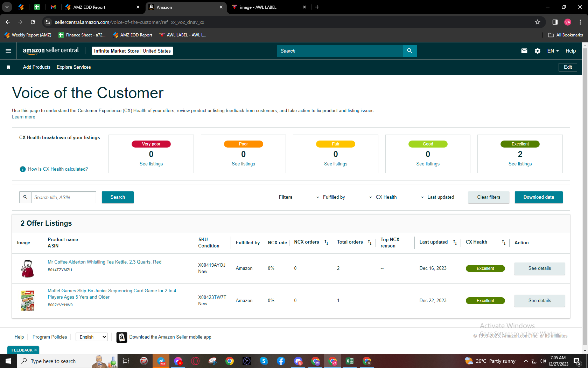The height and width of the screenshot is (368, 588).
Task: Open the Finance Sheet bookmark
Action: [x=82, y=35]
